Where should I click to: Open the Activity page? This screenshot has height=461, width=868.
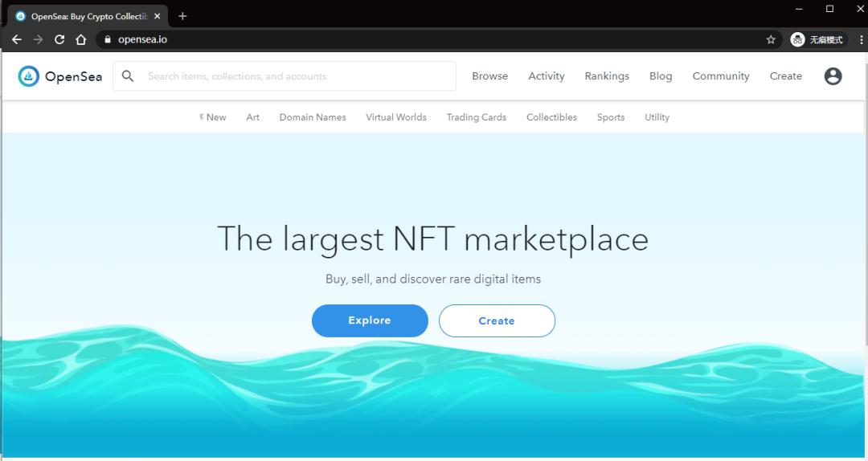tap(546, 75)
